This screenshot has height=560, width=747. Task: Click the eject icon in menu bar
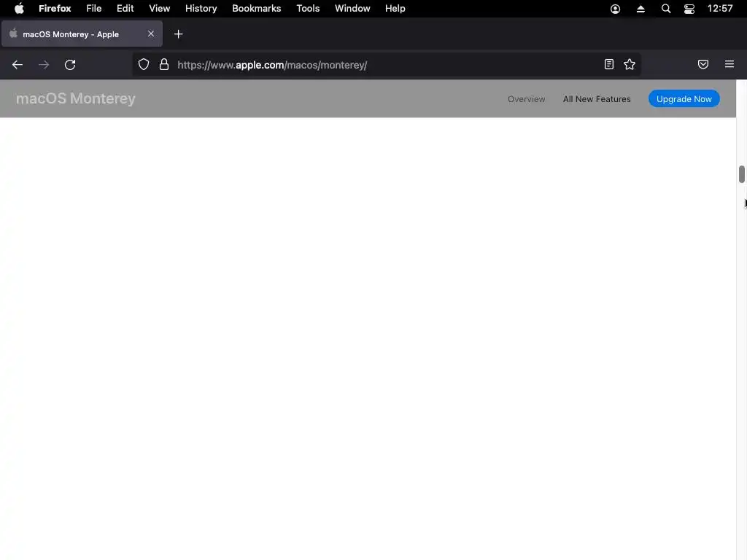pyautogui.click(x=640, y=9)
